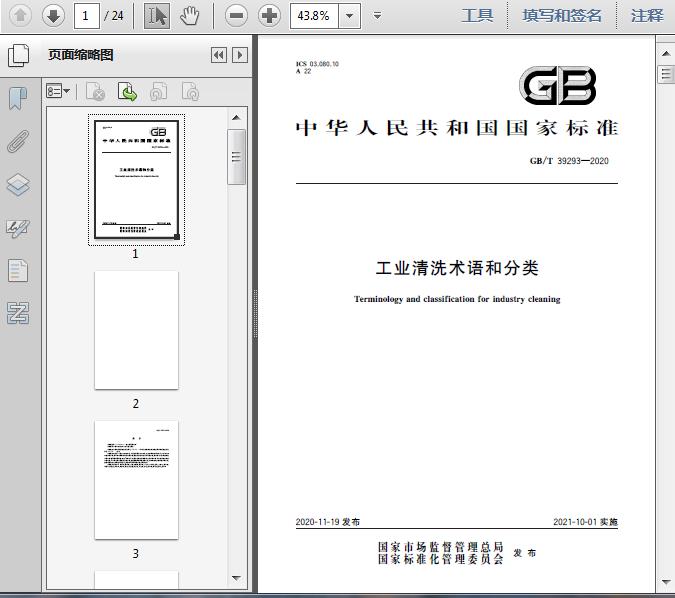
Task: Open the 注释 (Comment) pane
Action: click(647, 15)
